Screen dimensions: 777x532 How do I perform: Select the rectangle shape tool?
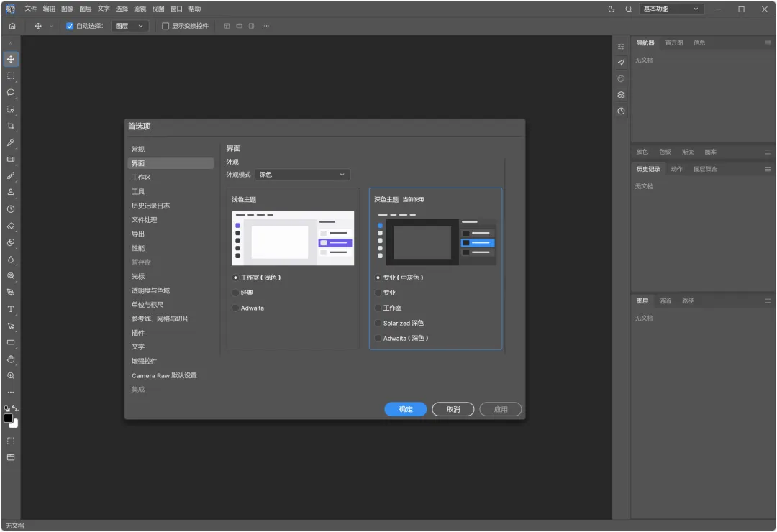pos(11,342)
